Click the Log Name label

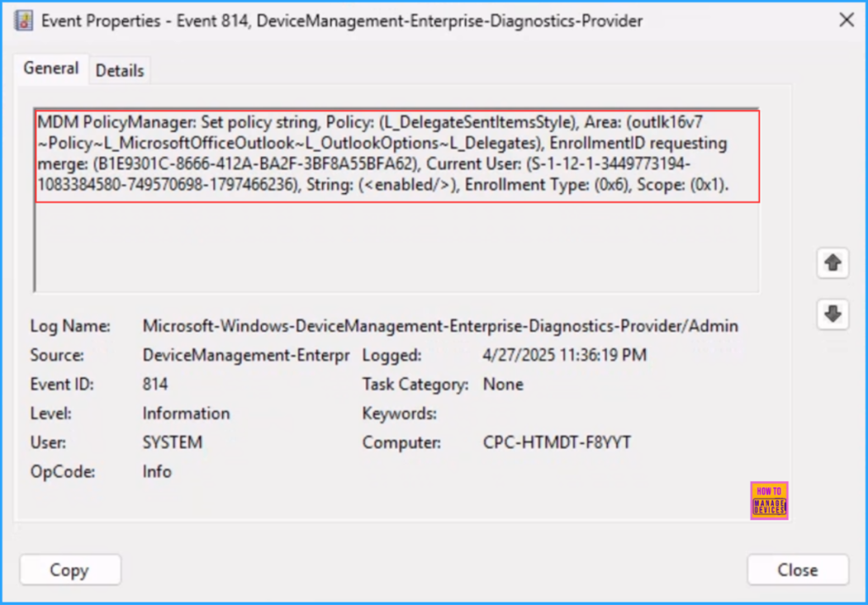tap(70, 326)
